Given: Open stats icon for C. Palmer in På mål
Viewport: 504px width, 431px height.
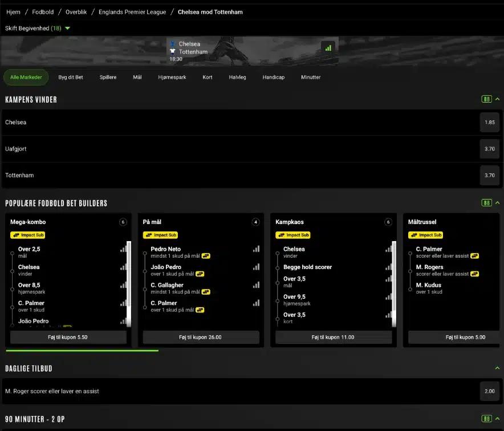Looking at the screenshot, I should [256, 303].
